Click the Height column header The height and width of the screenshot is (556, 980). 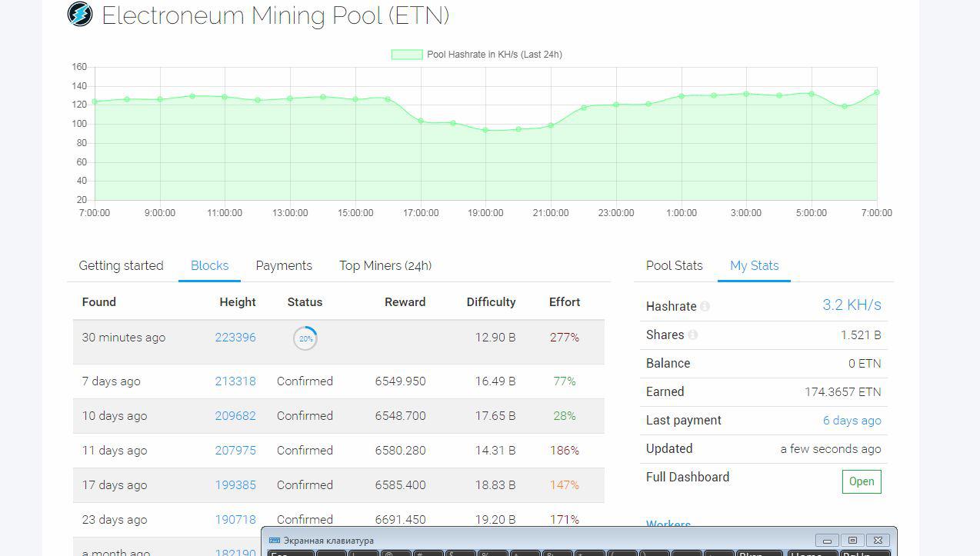coord(238,302)
